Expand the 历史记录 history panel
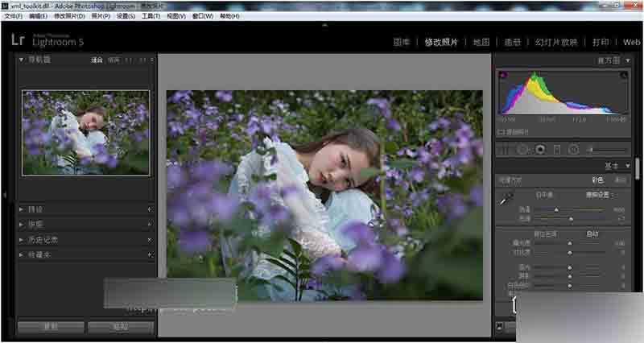 click(22, 240)
